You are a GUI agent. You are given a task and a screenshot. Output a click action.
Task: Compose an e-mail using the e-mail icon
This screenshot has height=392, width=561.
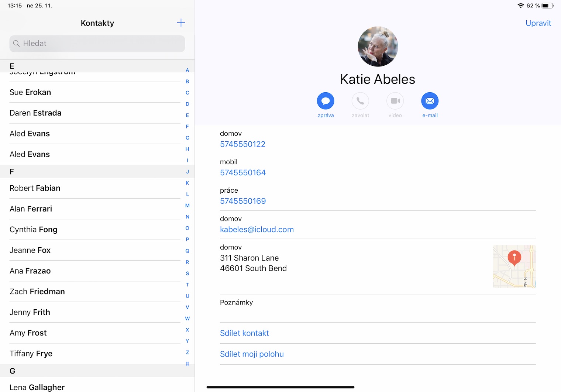coord(430,100)
